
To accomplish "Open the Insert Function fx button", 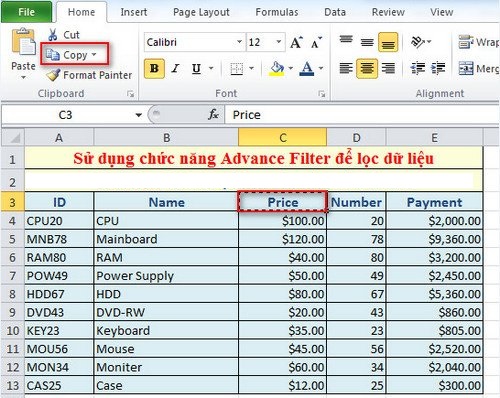I will click(x=213, y=115).
